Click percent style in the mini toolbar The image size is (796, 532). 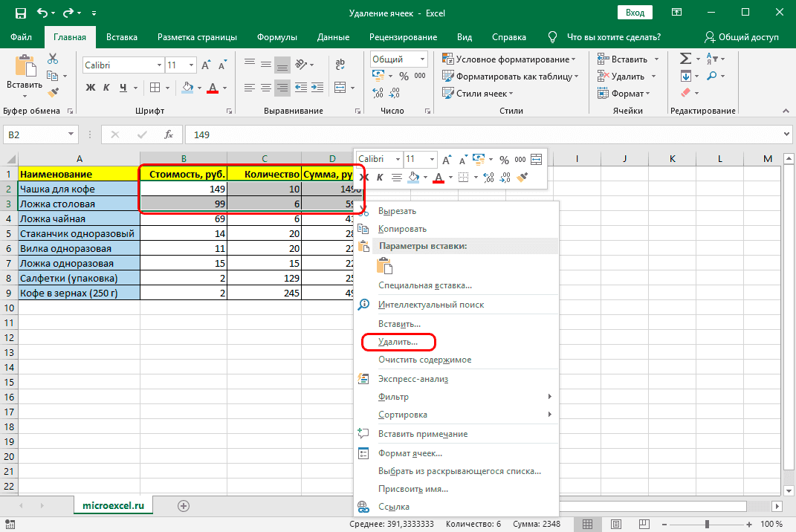(504, 159)
